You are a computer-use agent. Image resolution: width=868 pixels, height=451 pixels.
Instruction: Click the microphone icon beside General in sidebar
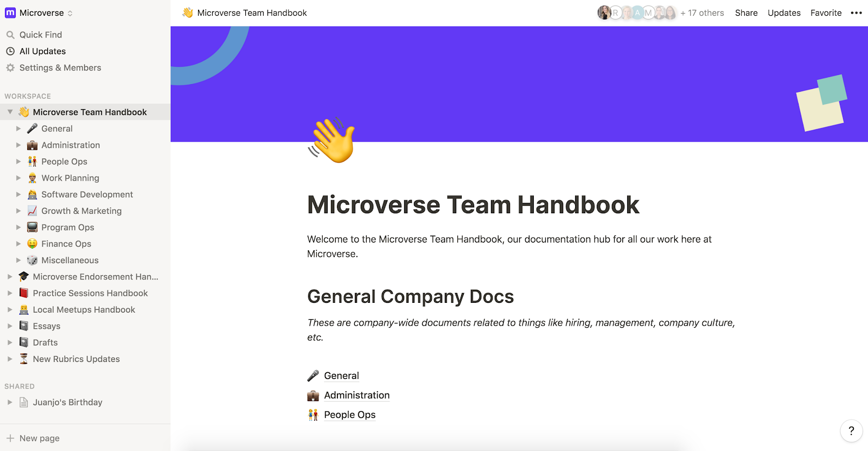click(33, 129)
